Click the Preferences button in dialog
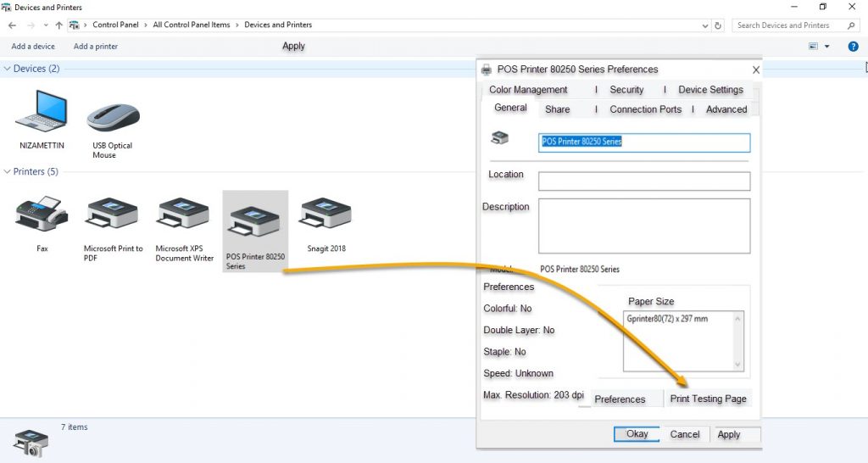Screen dimensions: 868x463 pyautogui.click(x=620, y=399)
